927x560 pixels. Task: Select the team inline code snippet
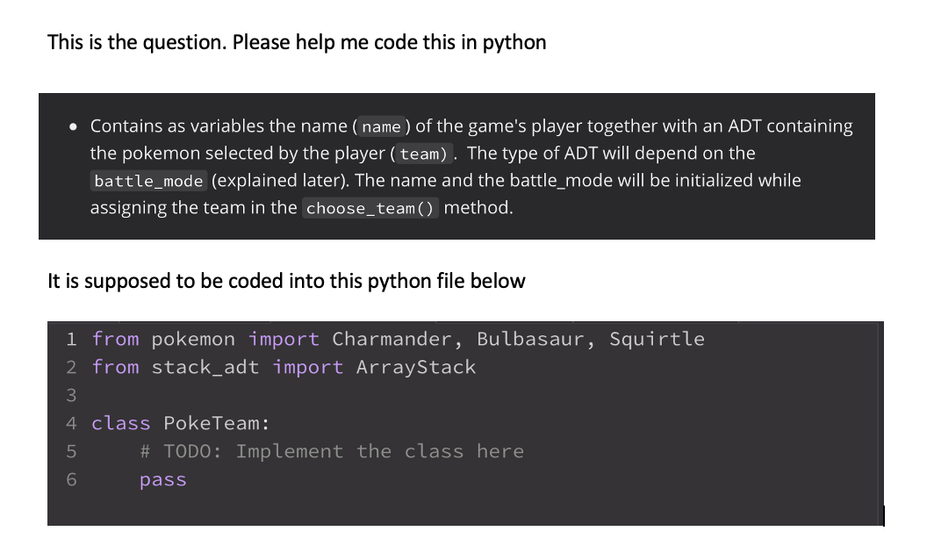click(421, 154)
